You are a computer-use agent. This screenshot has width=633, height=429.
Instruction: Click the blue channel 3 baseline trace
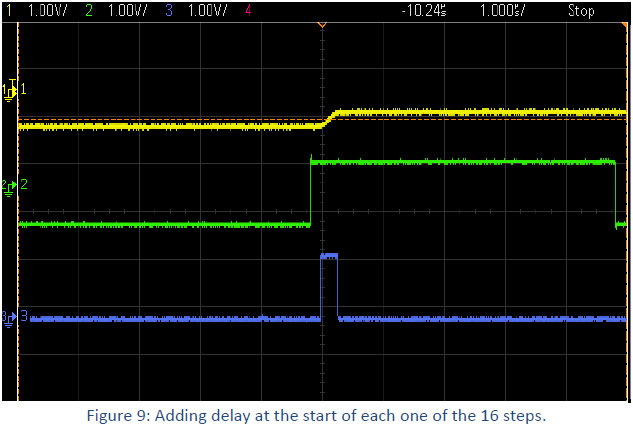(x=170, y=320)
